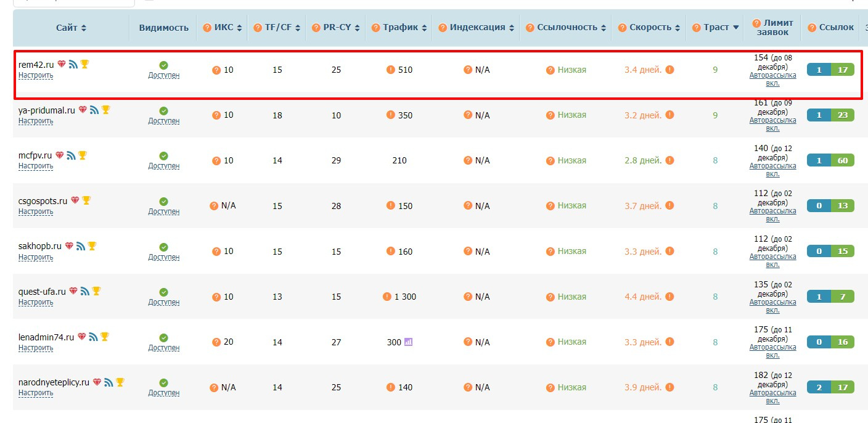Viewport: 868px width, 423px height.
Task: Sort by TF/CF using its sort arrows
Action: (x=298, y=28)
